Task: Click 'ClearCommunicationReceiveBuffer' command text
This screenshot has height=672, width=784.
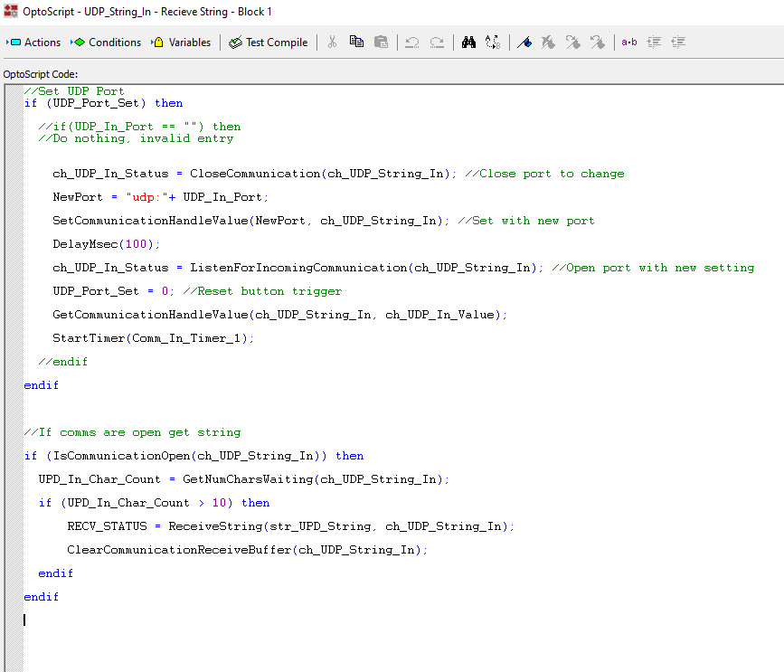Action: coord(179,550)
